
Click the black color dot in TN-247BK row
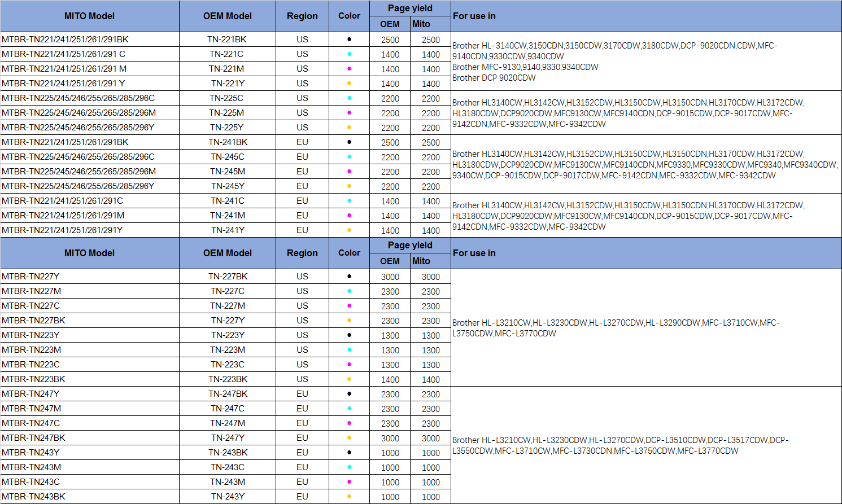click(x=349, y=394)
